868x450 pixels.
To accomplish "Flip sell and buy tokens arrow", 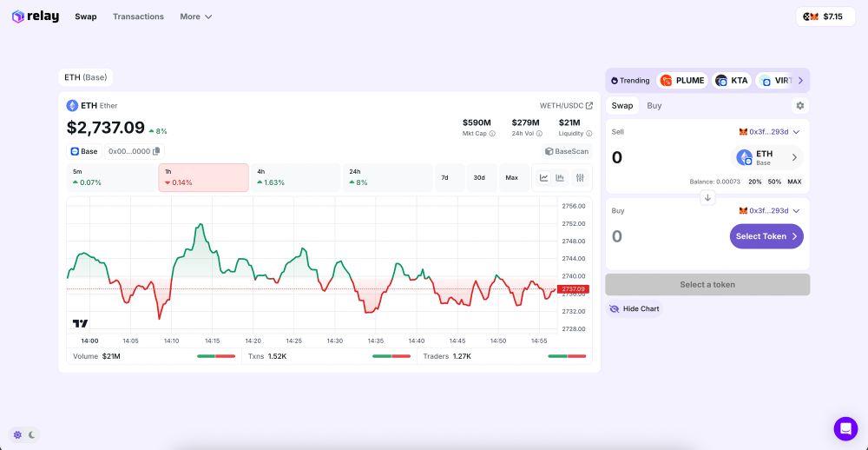I will (707, 197).
